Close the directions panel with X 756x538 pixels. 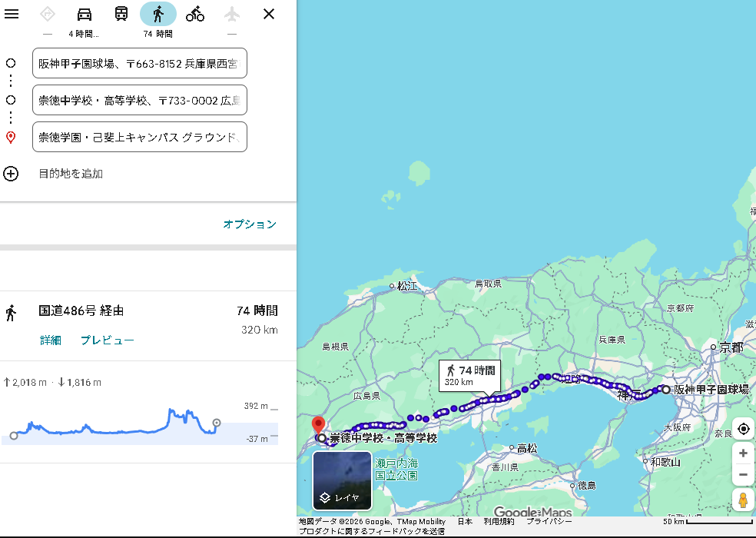[x=269, y=14]
